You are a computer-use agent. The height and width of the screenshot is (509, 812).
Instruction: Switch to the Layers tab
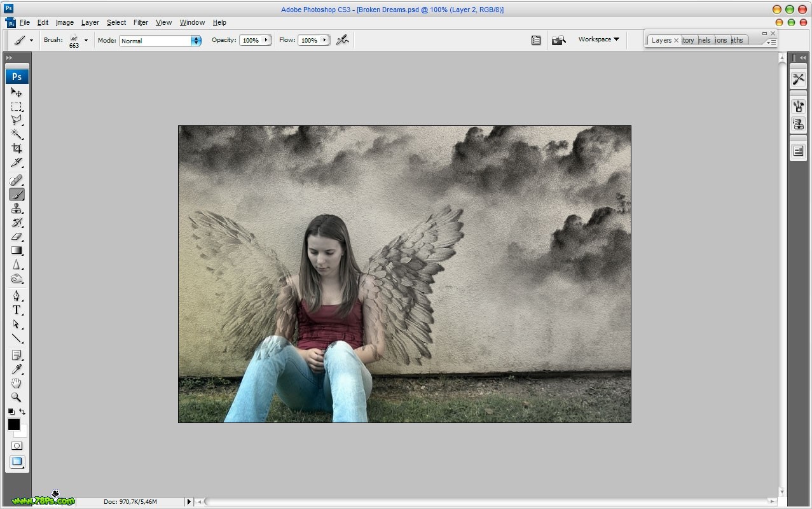[661, 40]
